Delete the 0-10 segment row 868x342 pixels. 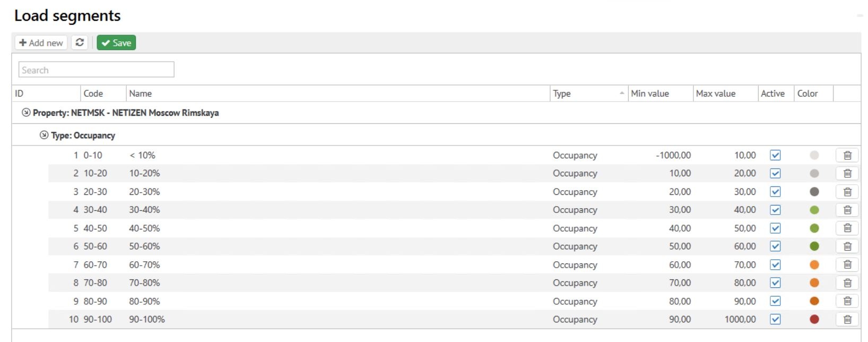847,155
